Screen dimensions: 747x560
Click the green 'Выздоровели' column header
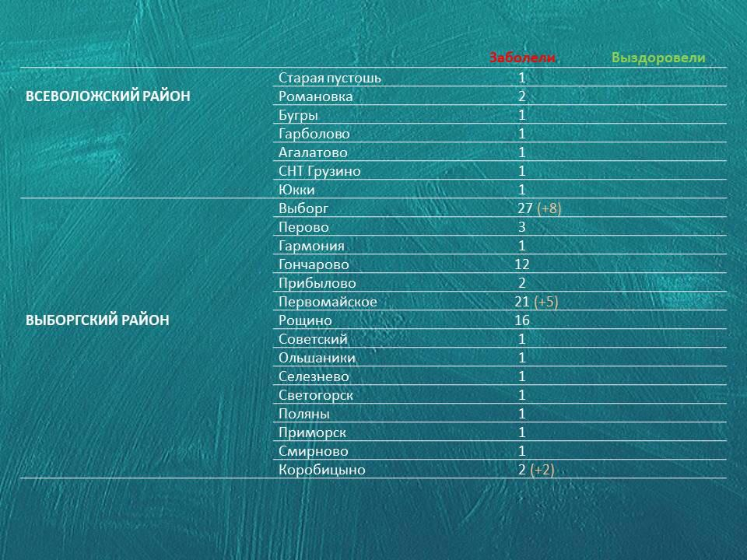coord(658,58)
